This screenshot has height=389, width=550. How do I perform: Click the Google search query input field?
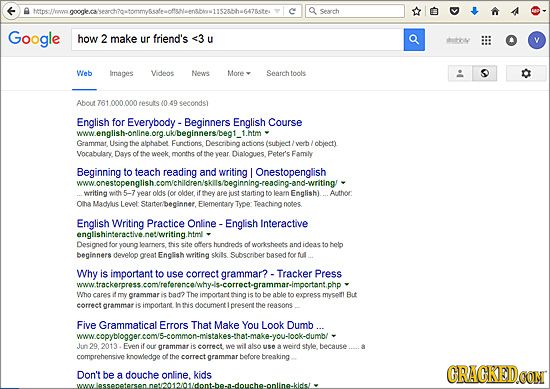click(237, 39)
